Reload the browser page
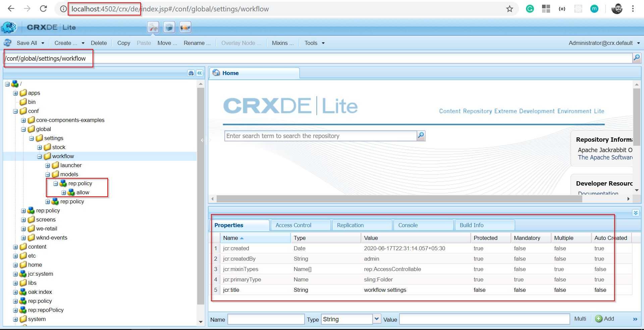The image size is (644, 330). 43,9
